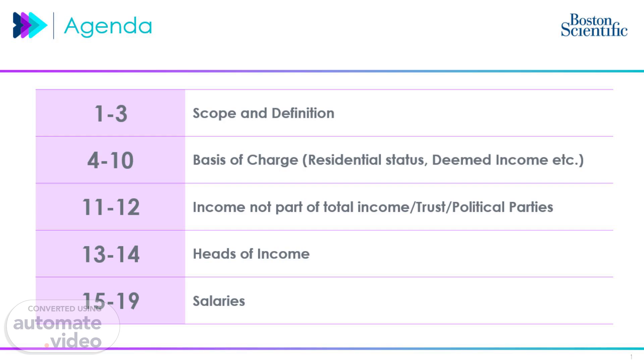Open the Heads of Income agenda item
Viewport: 644px width, 362px height.
click(251, 254)
